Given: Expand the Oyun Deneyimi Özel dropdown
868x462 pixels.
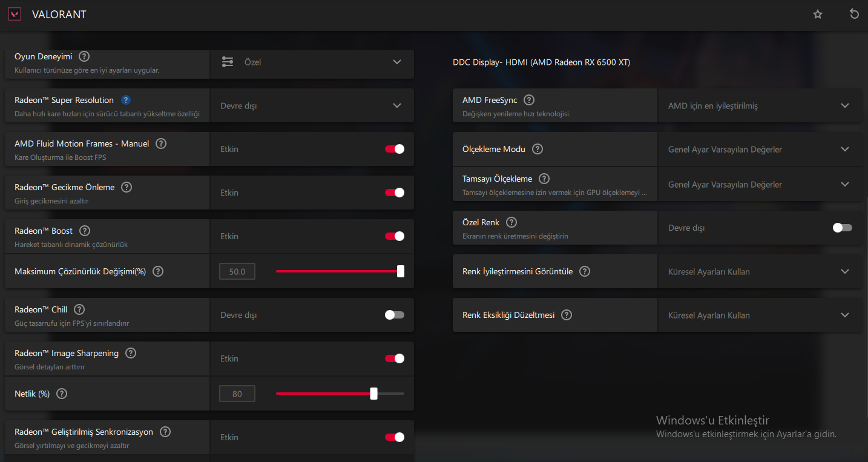Looking at the screenshot, I should tap(312, 62).
